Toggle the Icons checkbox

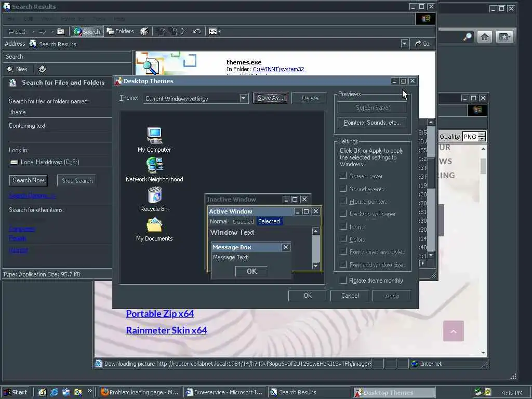click(343, 227)
